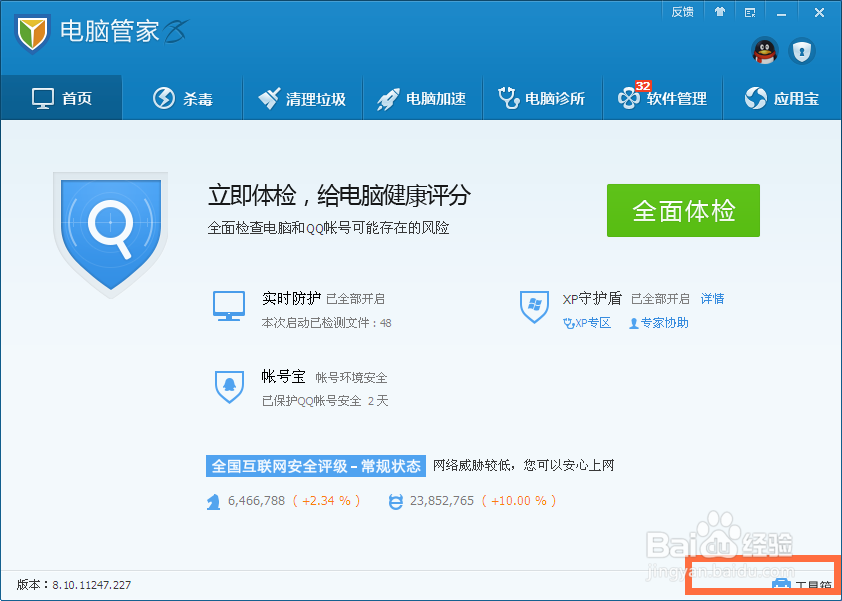
Task: Switch to the 首页 tab
Action: 61,98
